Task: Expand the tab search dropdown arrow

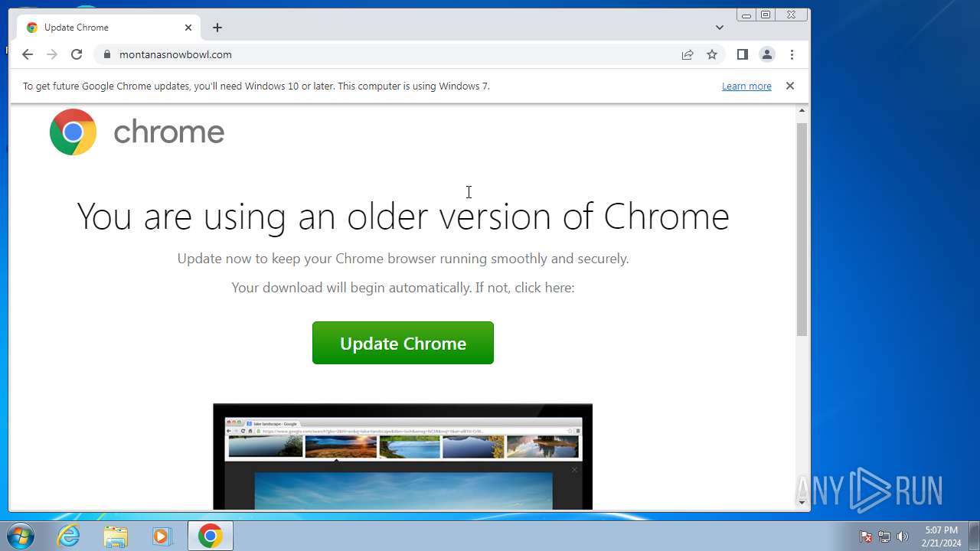Action: tap(720, 28)
